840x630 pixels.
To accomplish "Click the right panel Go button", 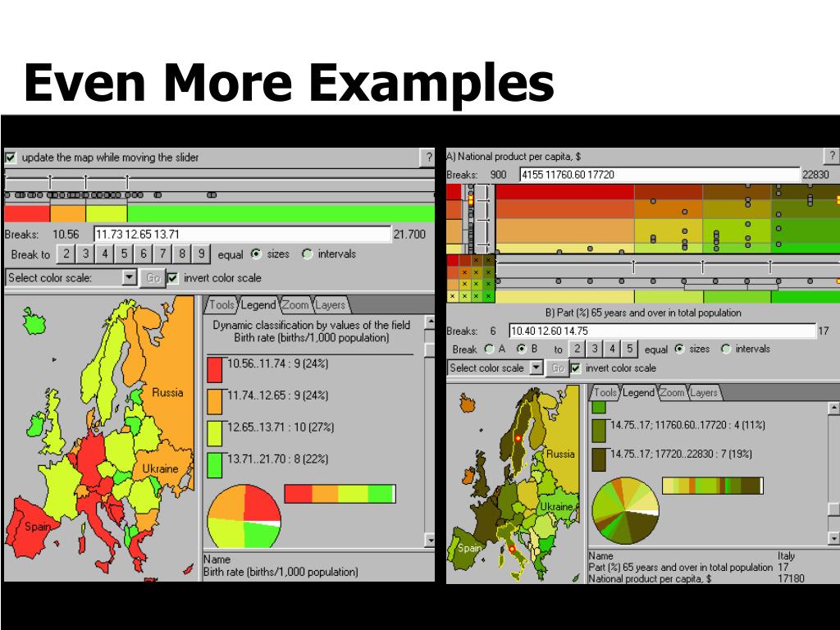I will click(557, 368).
